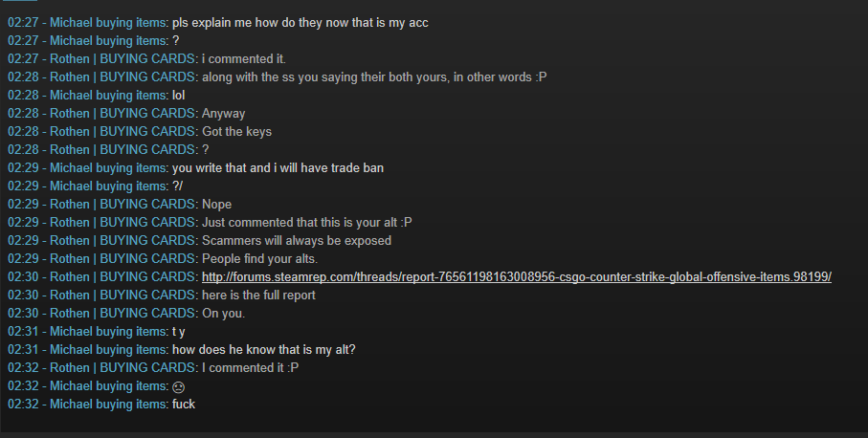868x438 pixels.
Task: Click the "Nope" reply from Rothen
Action: (x=216, y=205)
